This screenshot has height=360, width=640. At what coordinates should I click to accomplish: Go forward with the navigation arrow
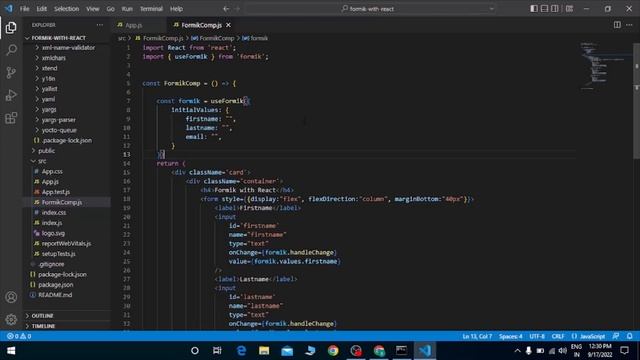coord(238,9)
